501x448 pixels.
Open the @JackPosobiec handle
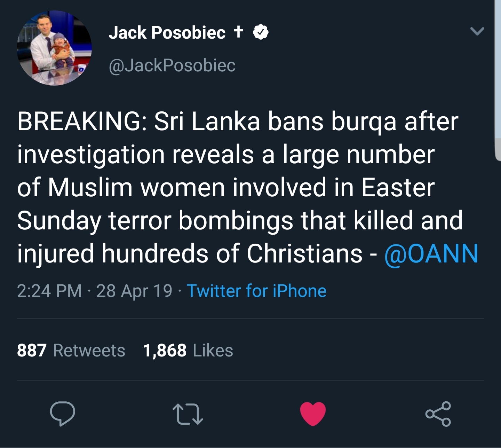(172, 65)
